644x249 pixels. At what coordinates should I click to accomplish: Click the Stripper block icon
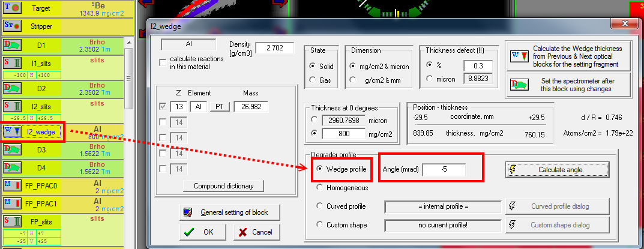click(x=11, y=26)
